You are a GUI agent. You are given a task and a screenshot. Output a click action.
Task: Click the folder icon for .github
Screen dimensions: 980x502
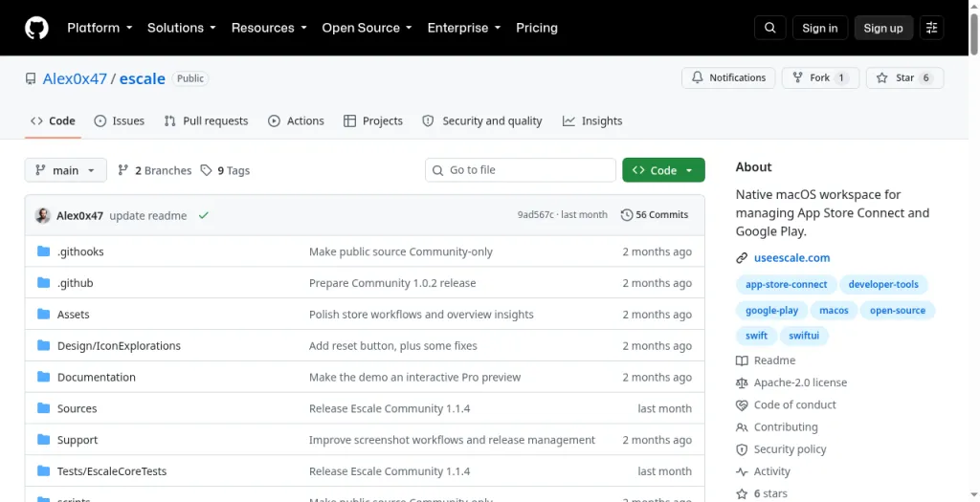43,283
